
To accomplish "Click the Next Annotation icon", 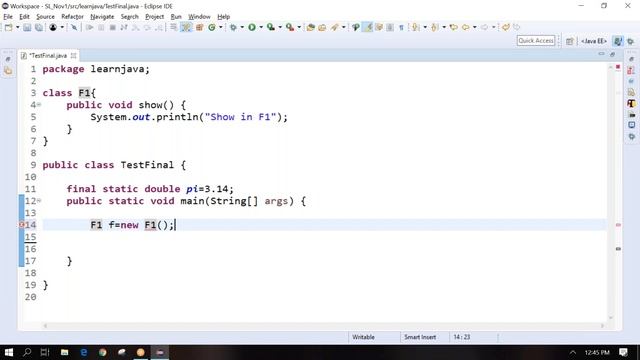I will pos(416,27).
